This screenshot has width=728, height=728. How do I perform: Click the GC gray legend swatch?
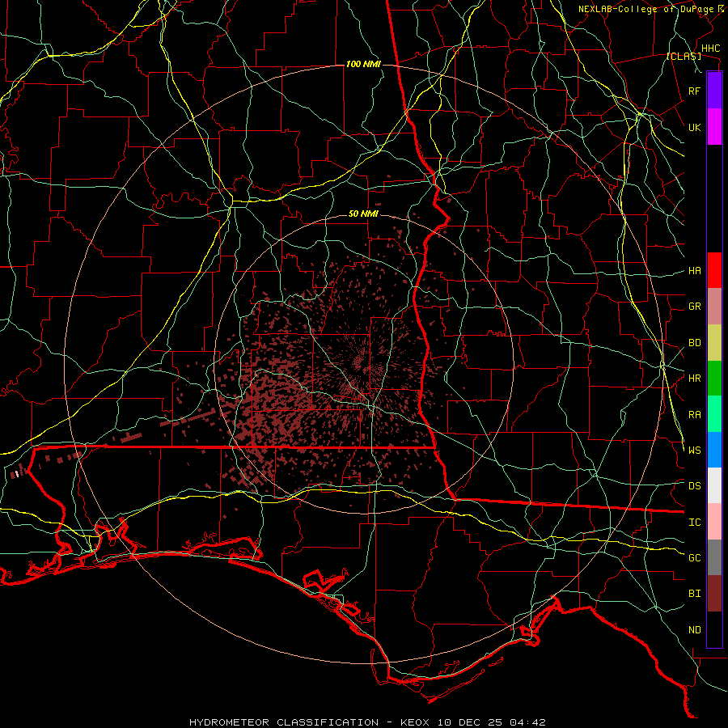(714, 557)
